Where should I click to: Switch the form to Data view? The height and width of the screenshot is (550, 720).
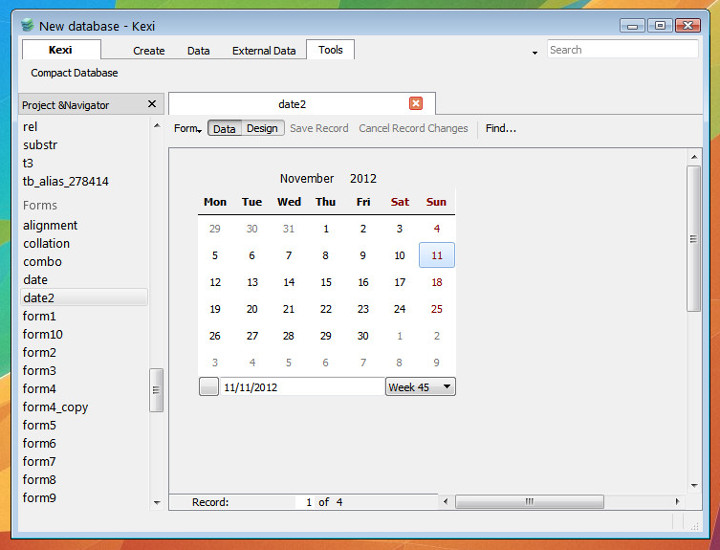point(224,128)
